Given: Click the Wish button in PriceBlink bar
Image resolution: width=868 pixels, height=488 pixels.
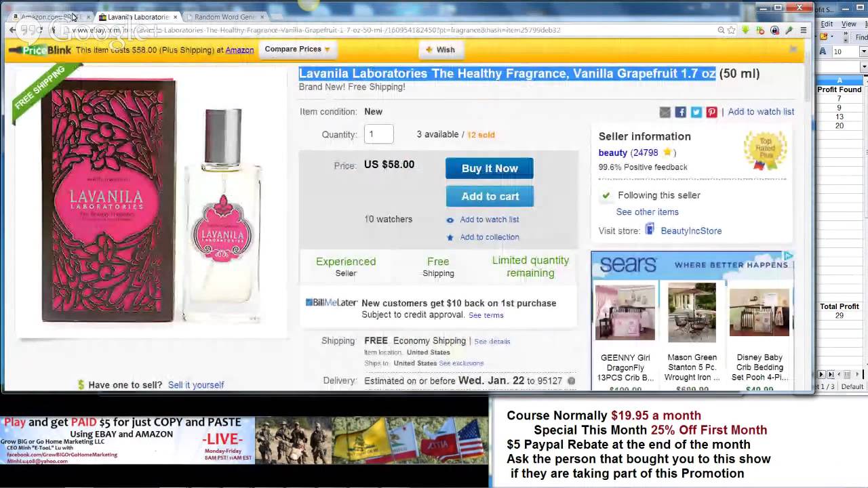Looking at the screenshot, I should (440, 49).
